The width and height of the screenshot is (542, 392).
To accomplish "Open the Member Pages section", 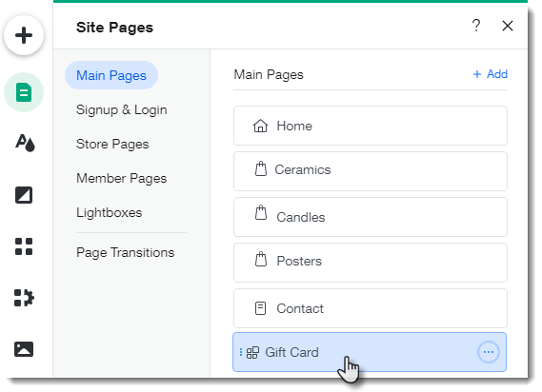I will [121, 178].
